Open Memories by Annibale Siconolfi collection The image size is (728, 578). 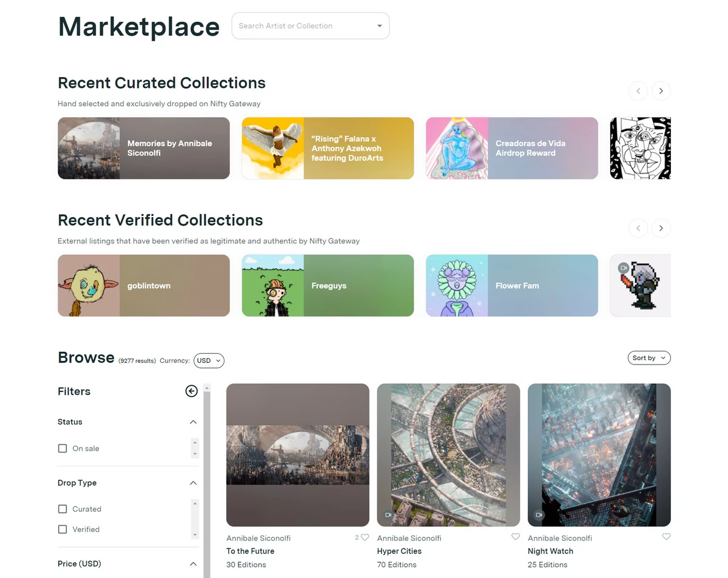point(144,148)
